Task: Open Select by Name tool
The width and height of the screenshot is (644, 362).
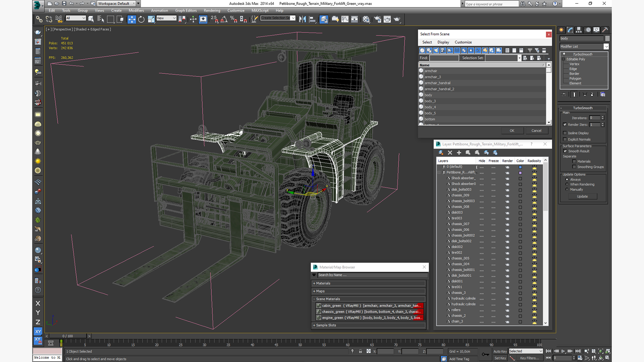Action: point(101,19)
